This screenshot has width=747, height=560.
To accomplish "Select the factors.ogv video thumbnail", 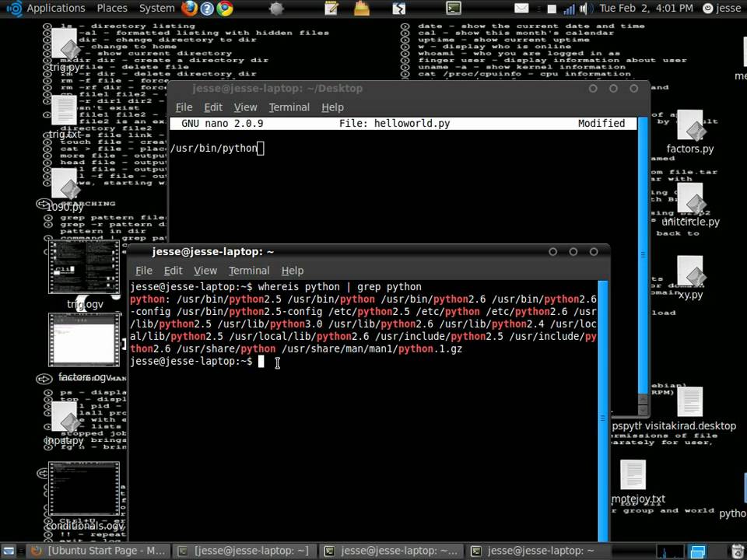I will tap(84, 340).
